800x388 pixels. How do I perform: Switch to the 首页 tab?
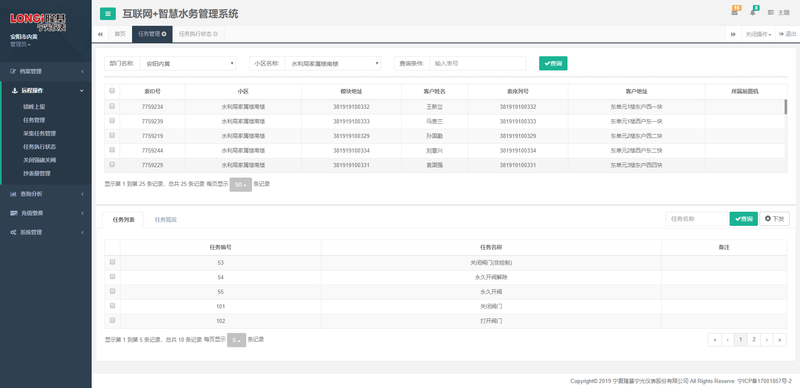(119, 34)
